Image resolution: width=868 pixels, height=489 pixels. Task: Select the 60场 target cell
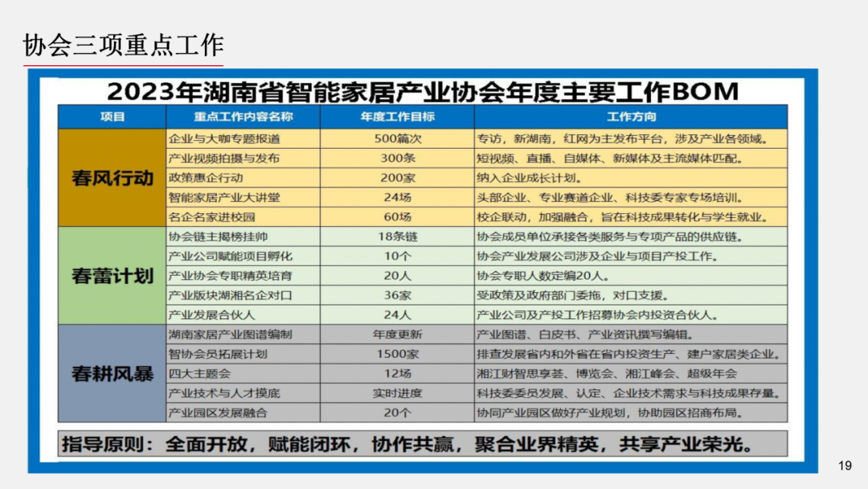(397, 217)
